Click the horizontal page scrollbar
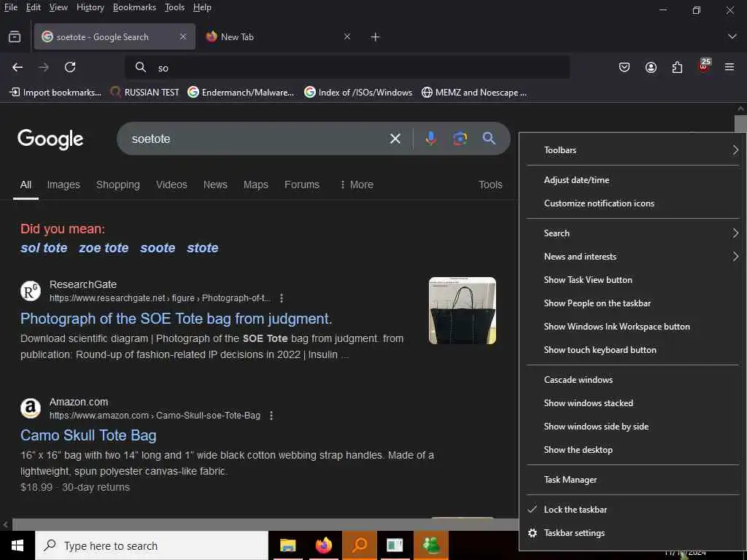747x560 pixels. pos(266,524)
